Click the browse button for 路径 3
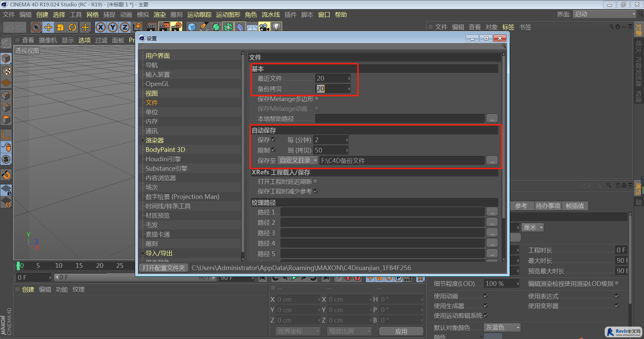 (492, 233)
